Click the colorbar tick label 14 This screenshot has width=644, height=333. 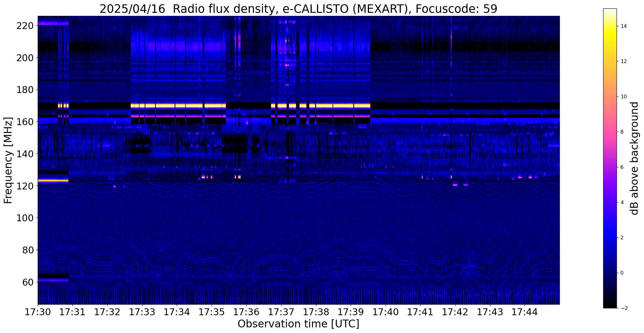624,26
